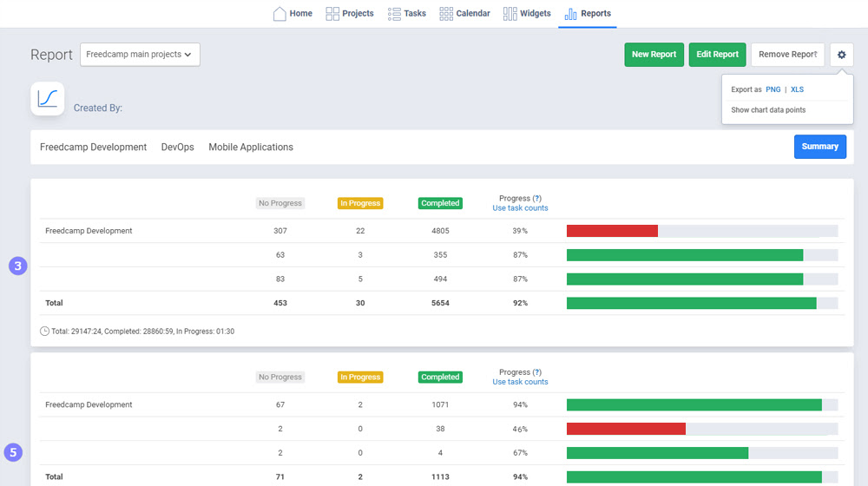Click the Reports bar chart icon
Image resolution: width=868 pixels, height=486 pixels.
point(571,13)
